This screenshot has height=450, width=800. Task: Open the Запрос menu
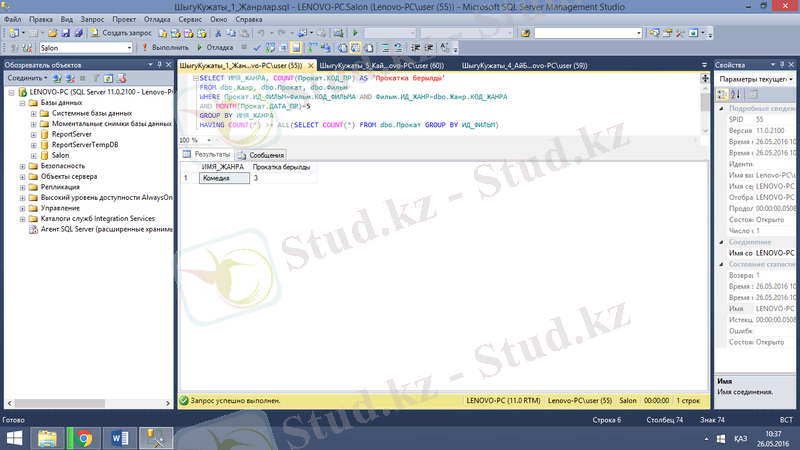pyautogui.click(x=92, y=19)
